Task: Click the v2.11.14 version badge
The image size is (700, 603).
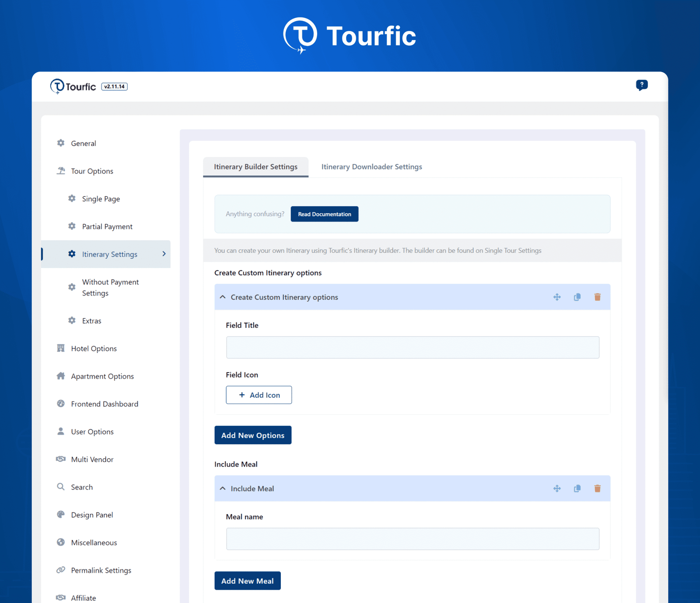Action: [114, 87]
